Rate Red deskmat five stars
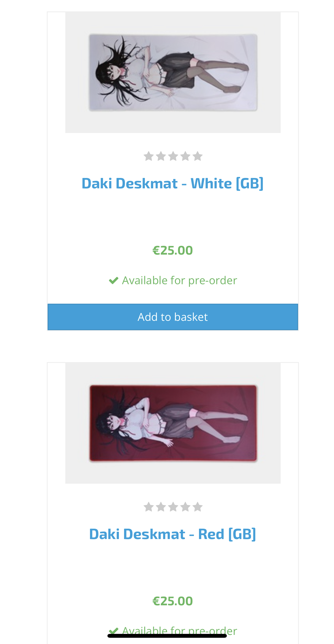Viewport: 334px width, 644px height. (x=197, y=507)
